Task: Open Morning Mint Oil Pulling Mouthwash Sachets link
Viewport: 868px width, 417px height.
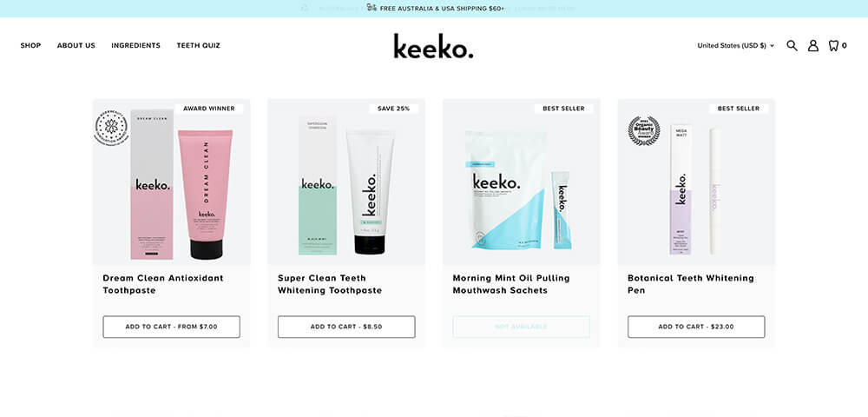Action: tap(511, 284)
